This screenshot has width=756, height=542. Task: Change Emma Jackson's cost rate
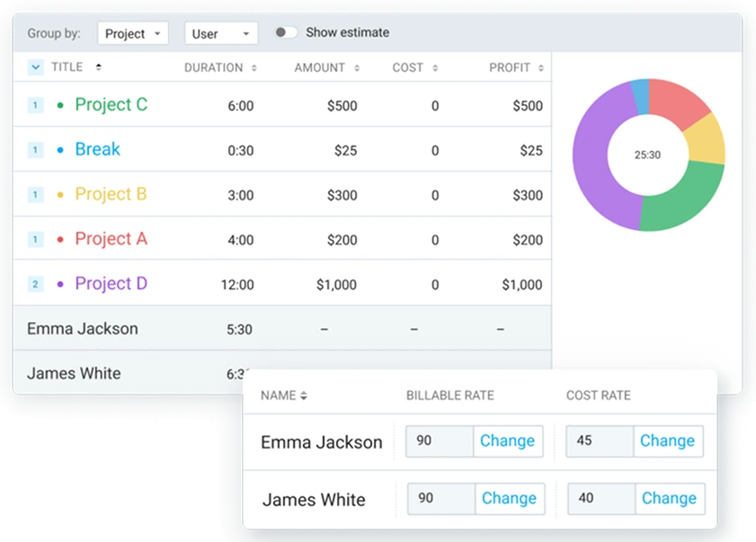[668, 440]
